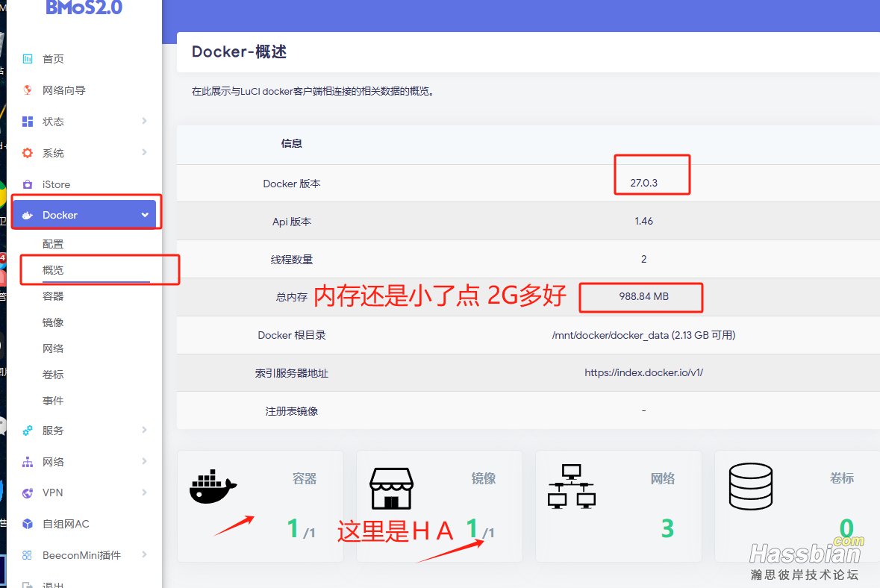Click the 线程数量 label
Viewport: 880px width, 588px height.
coord(291,259)
